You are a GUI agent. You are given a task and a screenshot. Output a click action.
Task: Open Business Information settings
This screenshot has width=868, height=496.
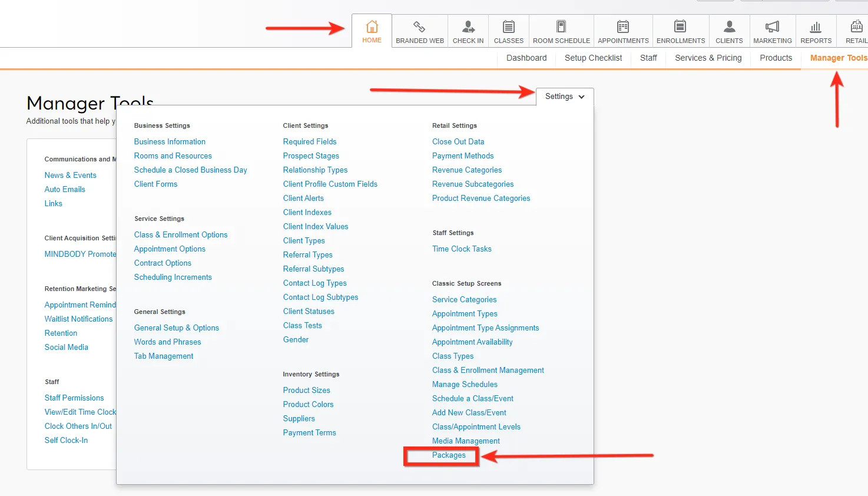tap(170, 142)
